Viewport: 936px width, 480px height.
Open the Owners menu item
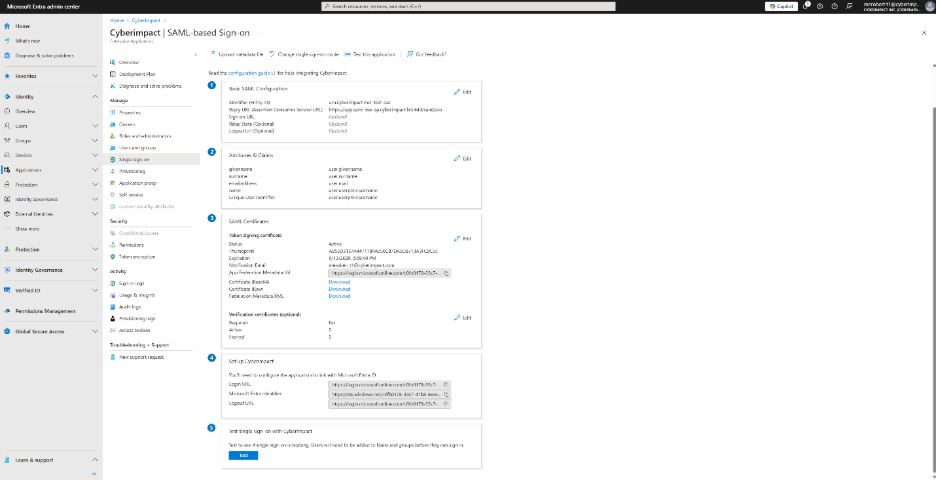click(127, 124)
